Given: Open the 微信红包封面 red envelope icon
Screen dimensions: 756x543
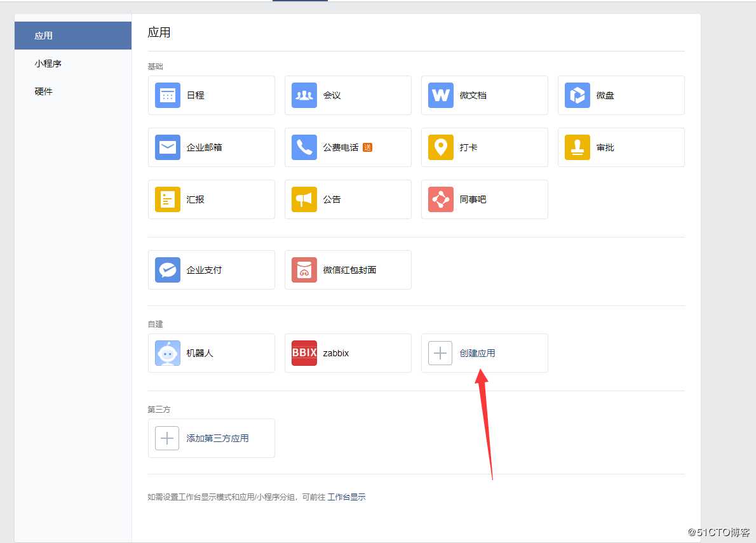Looking at the screenshot, I should [x=304, y=269].
